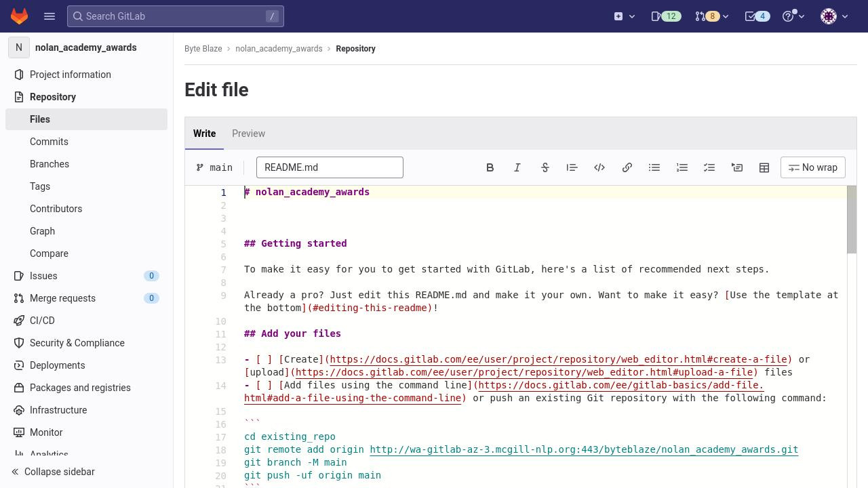Toggle the No wrap button

pos(813,167)
